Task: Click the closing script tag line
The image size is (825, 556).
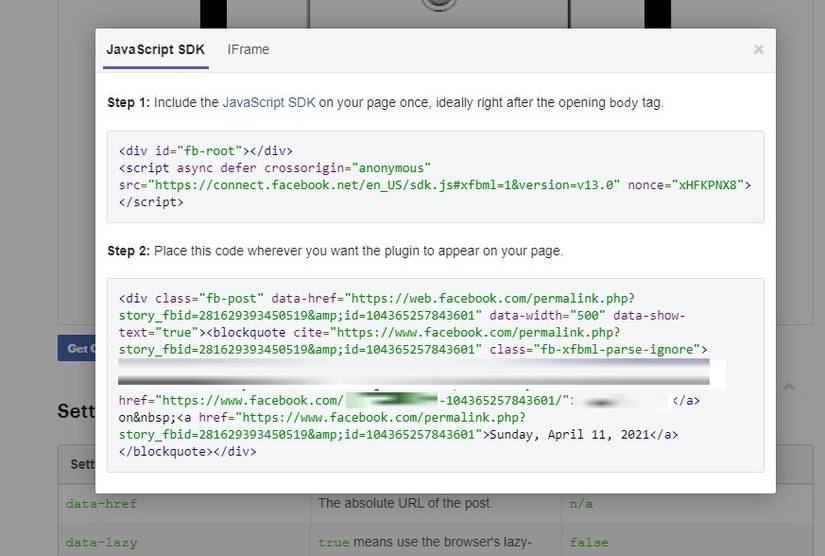Action: (x=151, y=202)
